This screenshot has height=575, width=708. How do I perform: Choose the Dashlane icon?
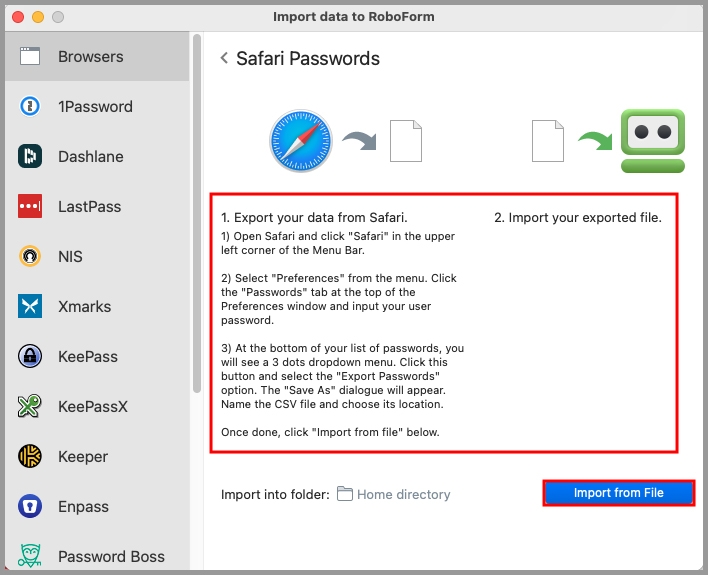30,157
